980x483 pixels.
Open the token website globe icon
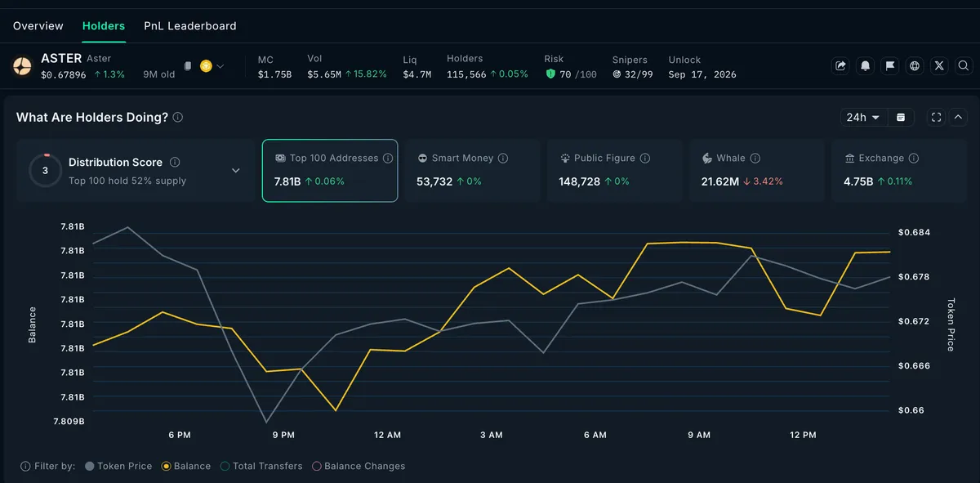(915, 66)
